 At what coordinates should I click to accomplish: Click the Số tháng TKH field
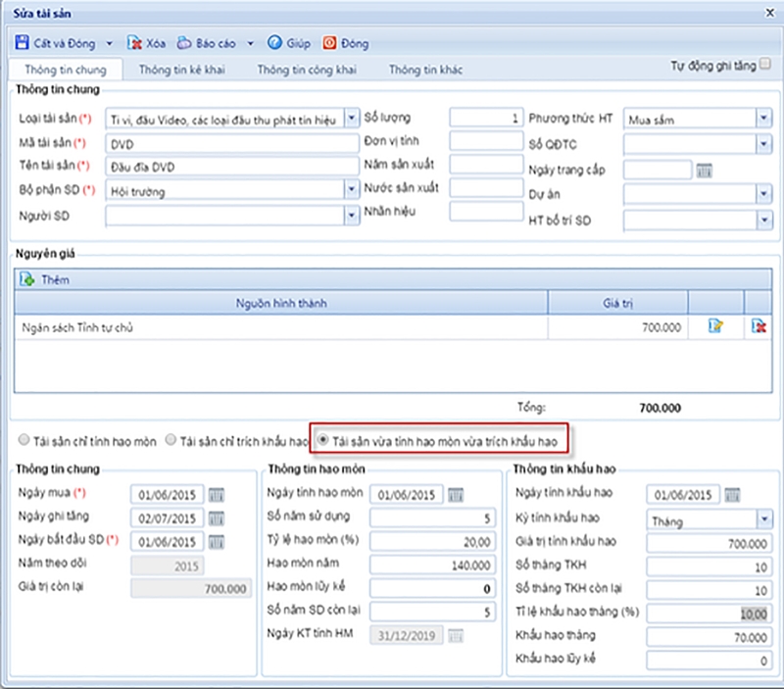(x=709, y=566)
